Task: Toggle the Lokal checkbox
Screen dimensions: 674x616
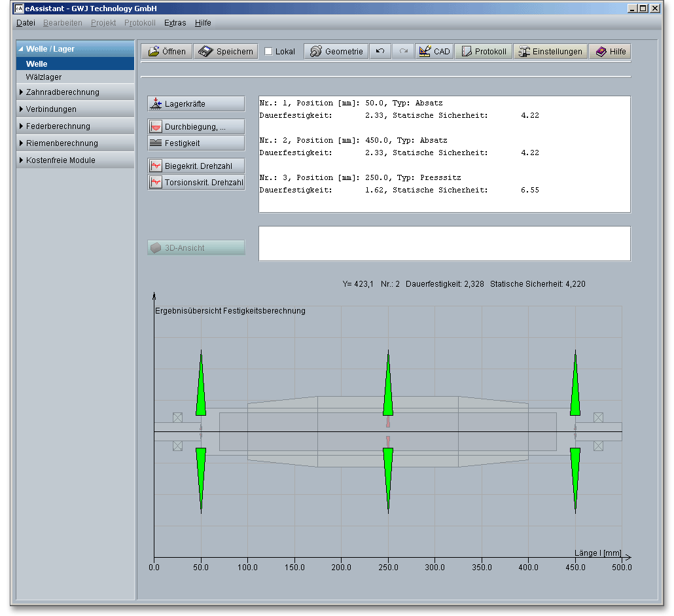Action: pos(269,52)
